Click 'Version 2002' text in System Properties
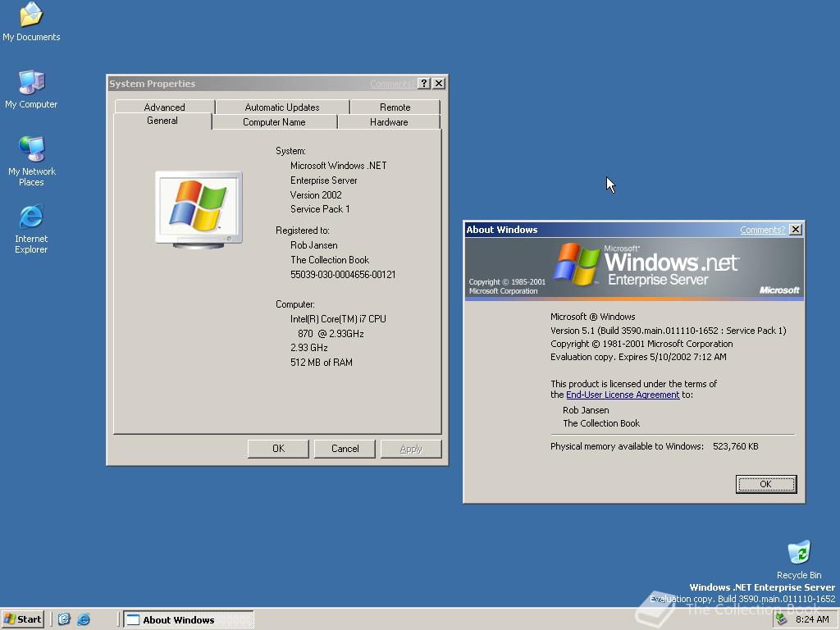This screenshot has width=840, height=630. pos(316,195)
